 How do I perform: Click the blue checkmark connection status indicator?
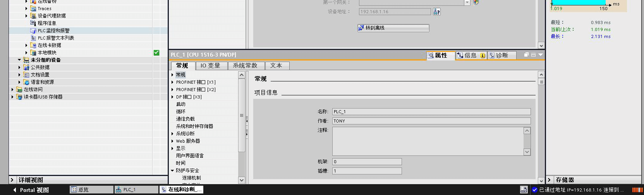pos(535,190)
